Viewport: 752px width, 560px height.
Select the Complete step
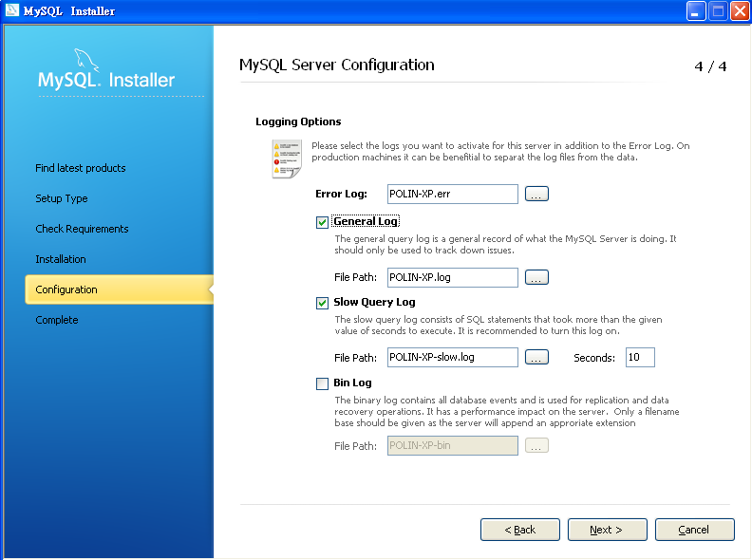(57, 320)
